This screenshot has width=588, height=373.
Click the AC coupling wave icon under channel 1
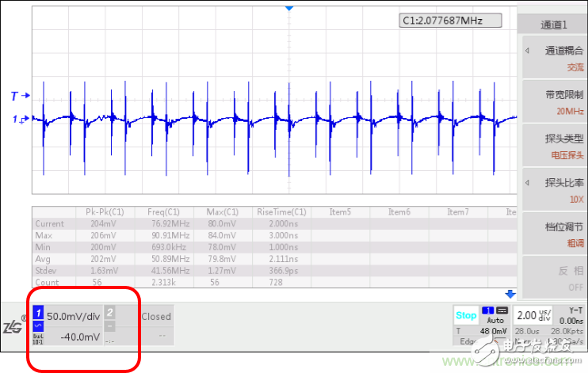point(38,325)
